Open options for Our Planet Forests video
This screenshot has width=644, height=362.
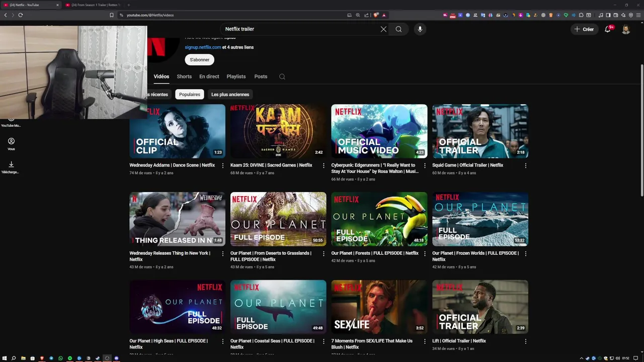(x=425, y=253)
